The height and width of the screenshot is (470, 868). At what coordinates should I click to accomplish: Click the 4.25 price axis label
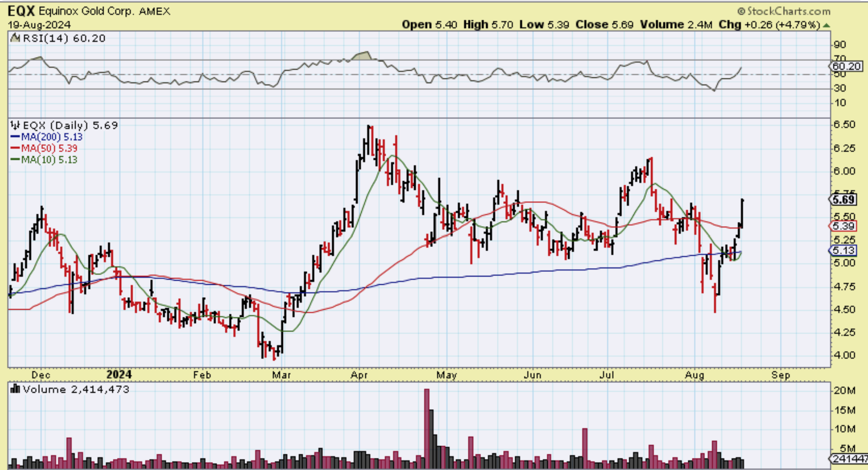tap(845, 332)
